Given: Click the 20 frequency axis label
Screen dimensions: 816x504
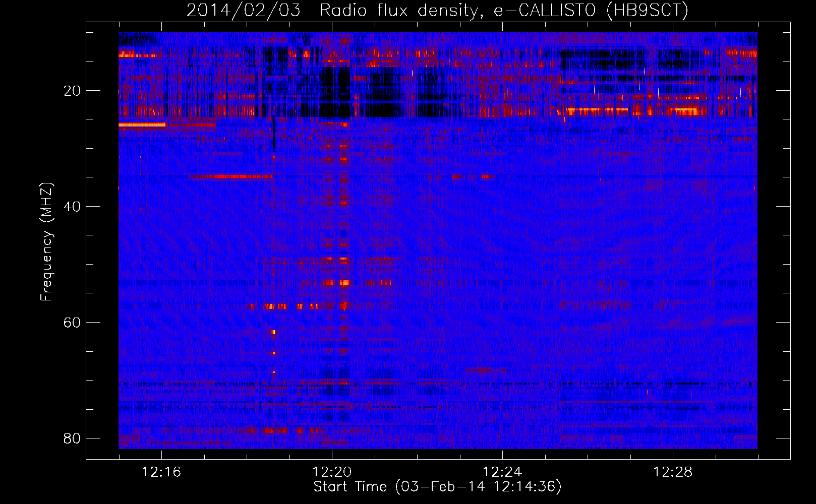Looking at the screenshot, I should pos(72,91).
